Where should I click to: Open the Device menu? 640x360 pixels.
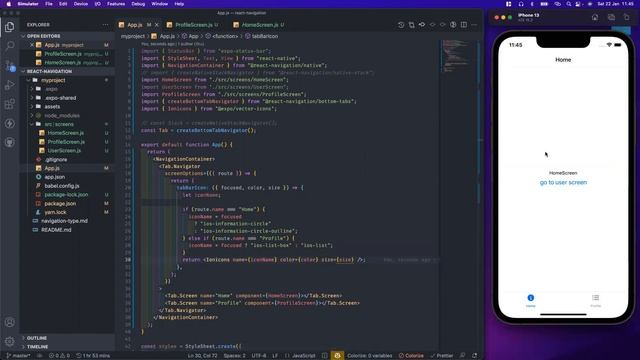80,4
